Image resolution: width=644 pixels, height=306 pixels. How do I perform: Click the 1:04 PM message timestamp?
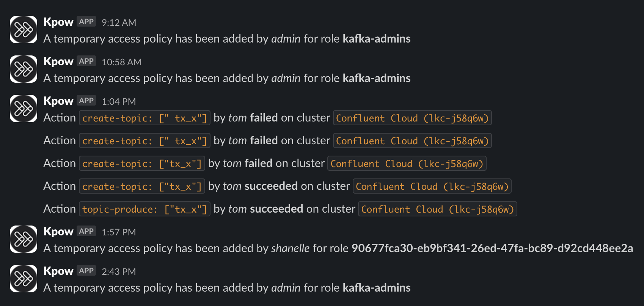119,102
